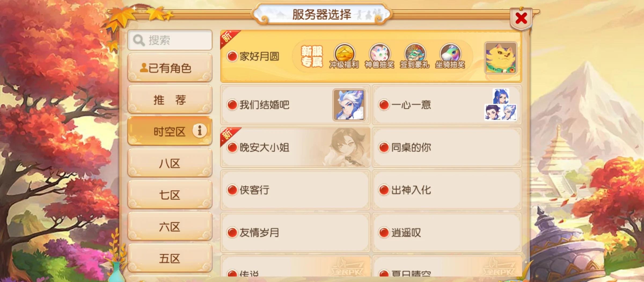Click the red X close button
Viewport: 644px width, 282px height.
521,18
